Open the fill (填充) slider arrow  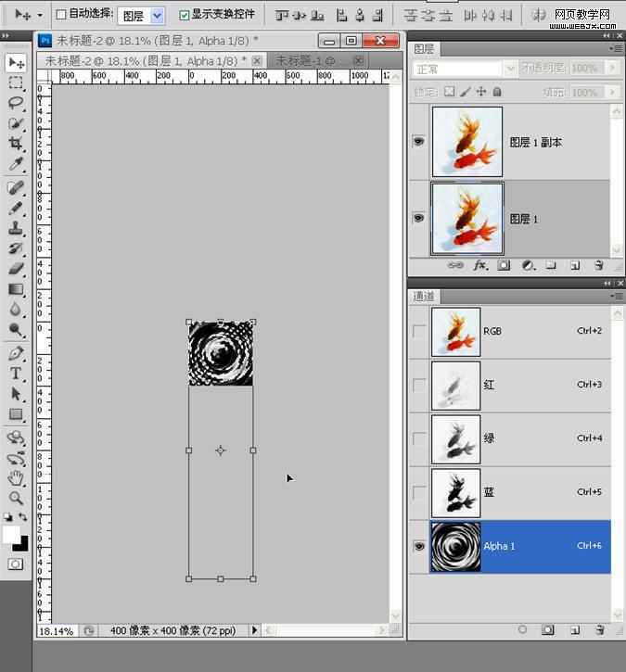click(612, 92)
